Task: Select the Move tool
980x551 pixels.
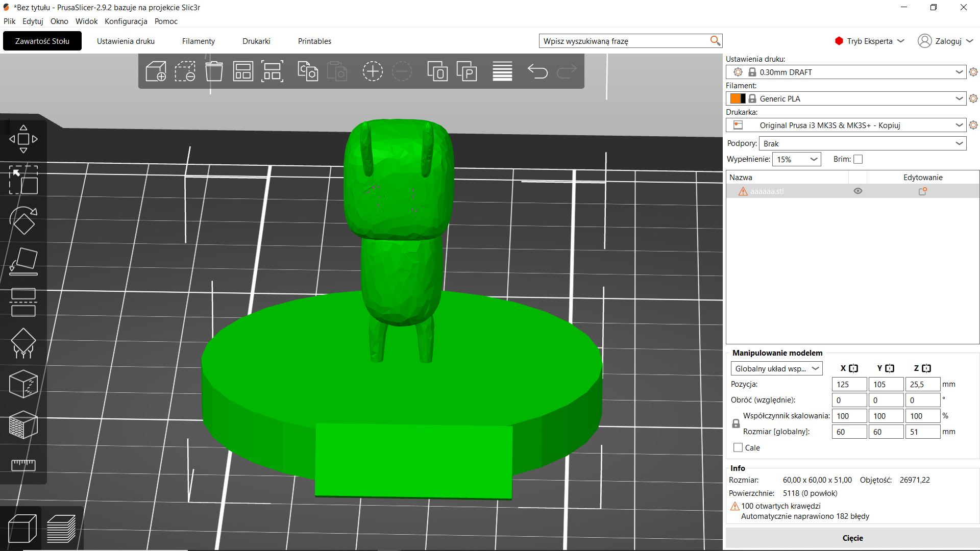Action: click(23, 139)
